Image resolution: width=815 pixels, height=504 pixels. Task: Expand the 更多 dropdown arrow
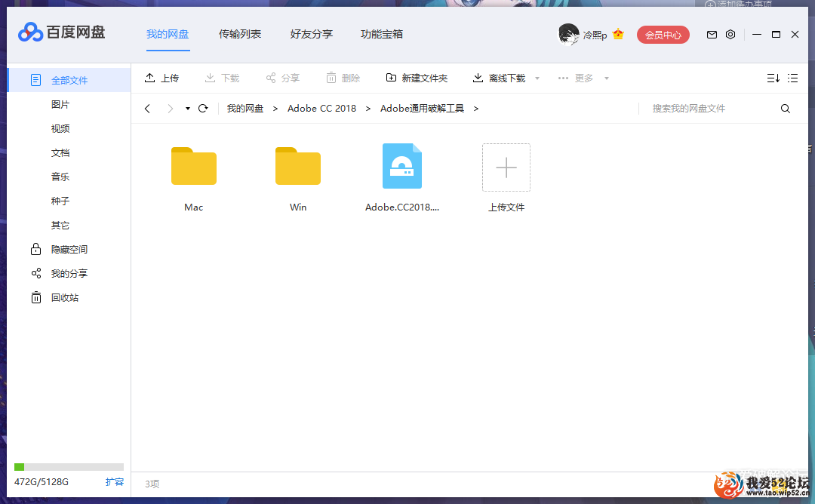(x=606, y=78)
